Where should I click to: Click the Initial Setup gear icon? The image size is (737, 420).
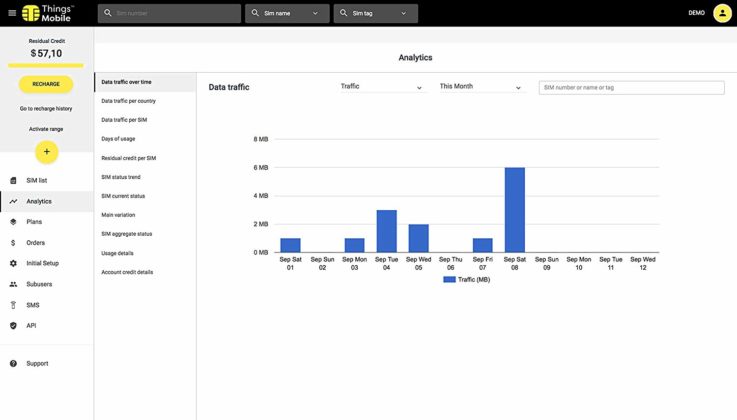13,264
